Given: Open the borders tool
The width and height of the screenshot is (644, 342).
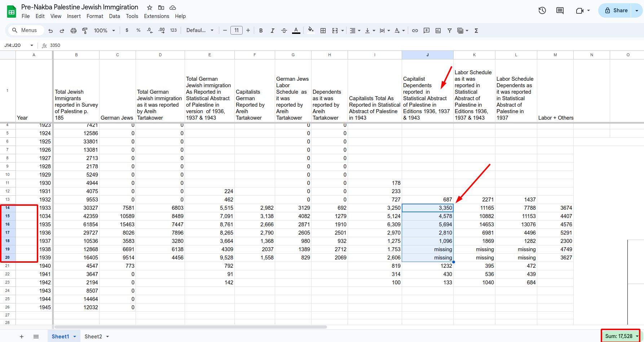Looking at the screenshot, I should tap(323, 31).
